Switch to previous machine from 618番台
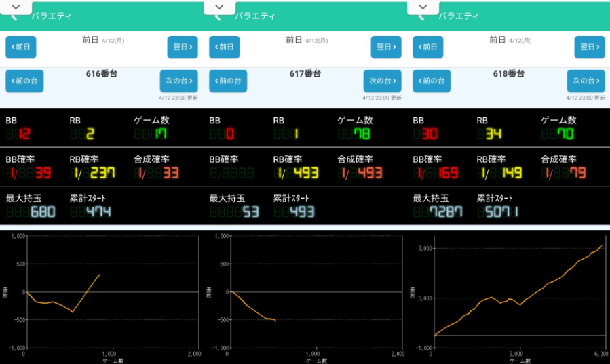This screenshot has width=610, height=364. point(432,81)
